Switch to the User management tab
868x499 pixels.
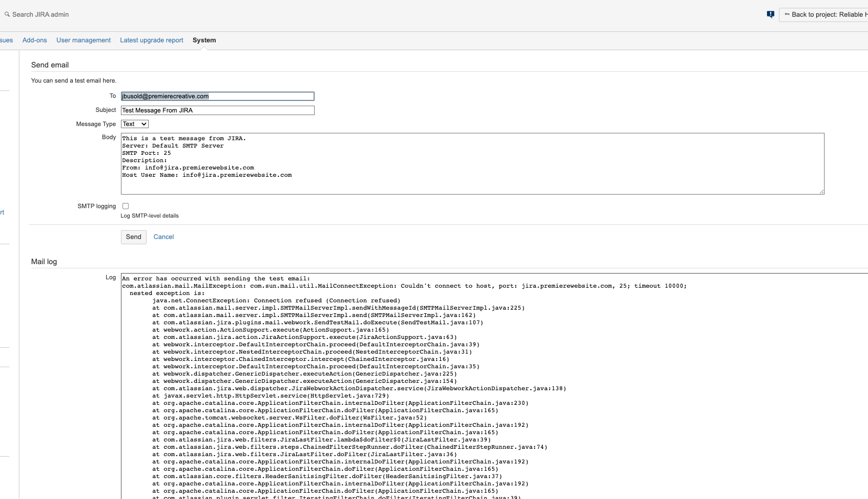[84, 40]
